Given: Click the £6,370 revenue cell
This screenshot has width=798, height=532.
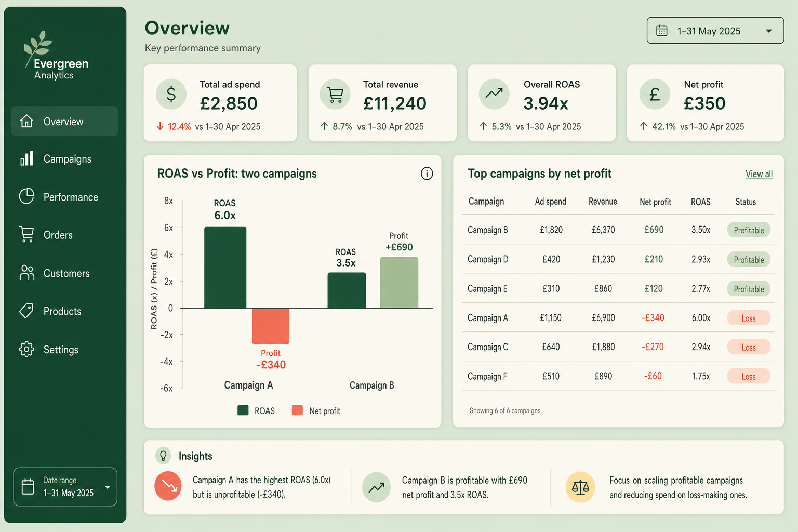Looking at the screenshot, I should [603, 230].
